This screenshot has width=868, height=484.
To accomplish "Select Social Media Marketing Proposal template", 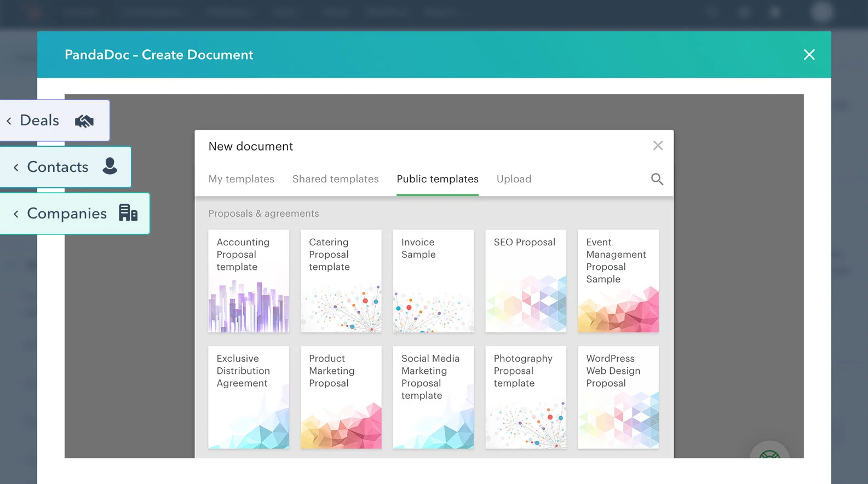I will (433, 397).
